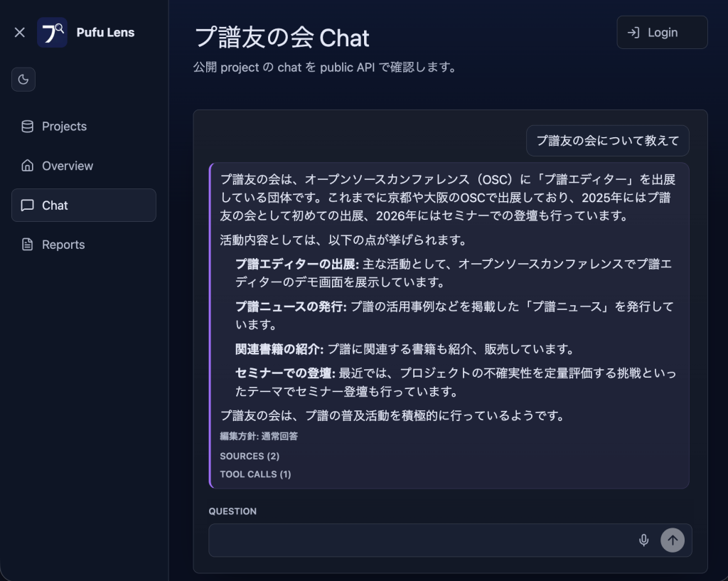Send question with the up arrow button

coord(673,540)
